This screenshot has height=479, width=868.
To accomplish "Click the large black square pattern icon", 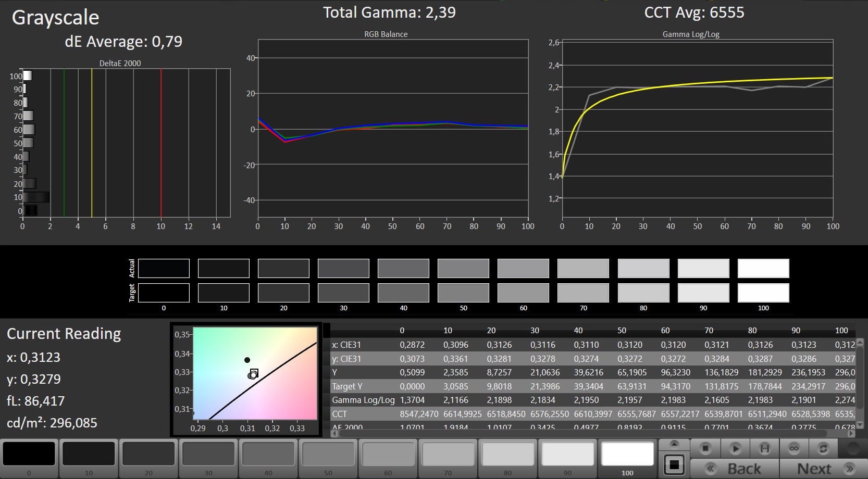I will (x=674, y=464).
